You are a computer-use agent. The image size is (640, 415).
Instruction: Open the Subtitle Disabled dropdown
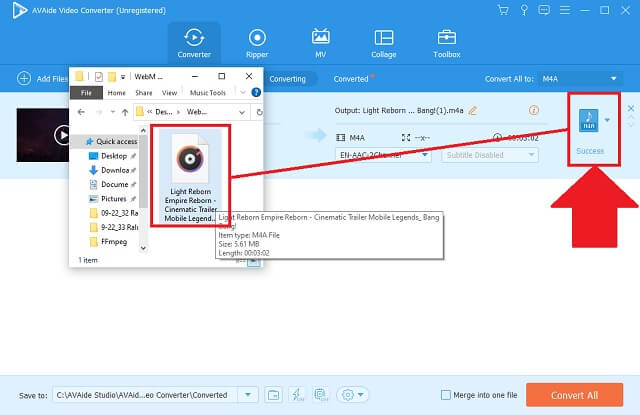click(x=489, y=155)
